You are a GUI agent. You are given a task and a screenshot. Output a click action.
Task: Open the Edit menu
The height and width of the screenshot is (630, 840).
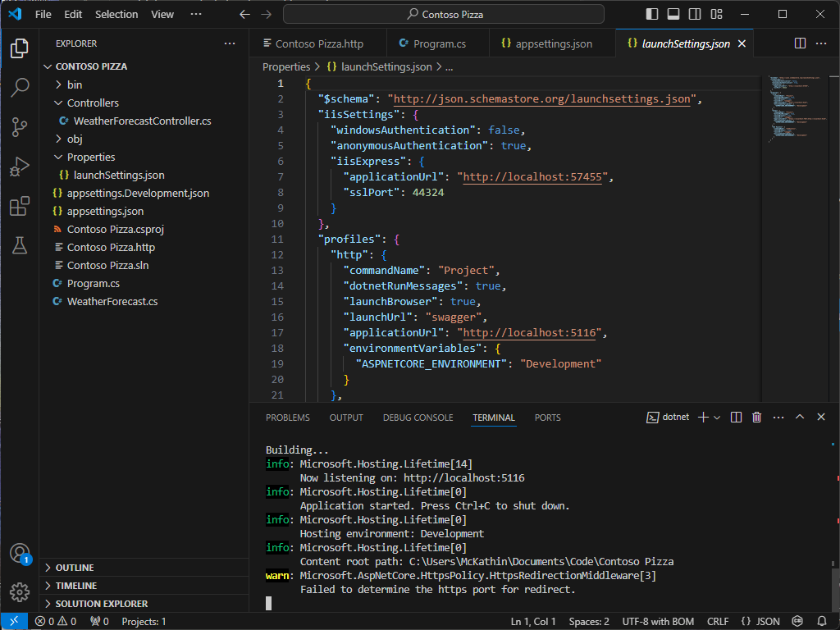73,15
